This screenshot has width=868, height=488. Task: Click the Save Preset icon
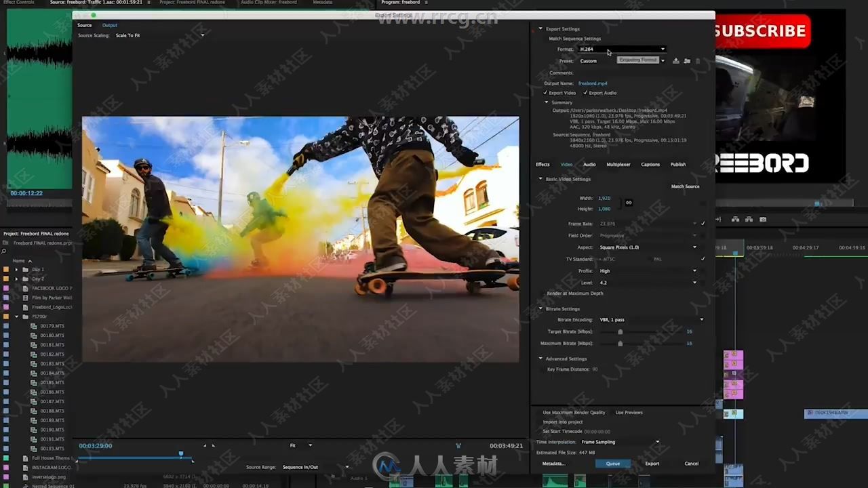pyautogui.click(x=675, y=61)
